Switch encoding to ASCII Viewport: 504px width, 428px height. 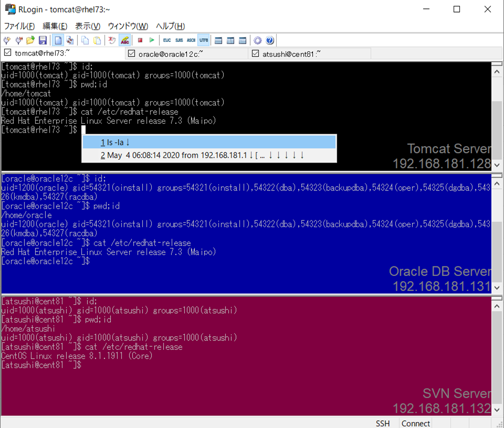coord(191,40)
